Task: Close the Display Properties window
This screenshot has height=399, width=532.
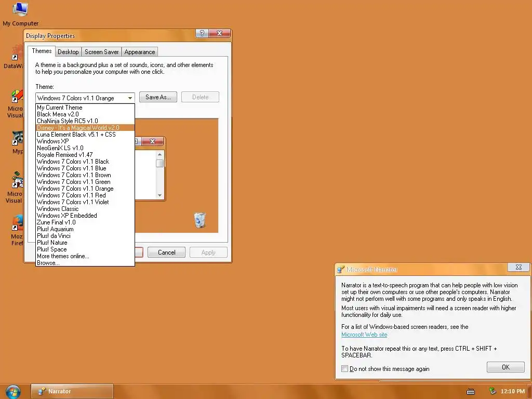Action: pyautogui.click(x=220, y=33)
